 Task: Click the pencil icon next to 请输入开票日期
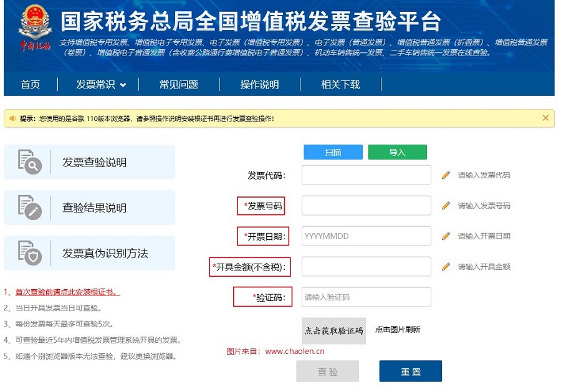tap(446, 236)
